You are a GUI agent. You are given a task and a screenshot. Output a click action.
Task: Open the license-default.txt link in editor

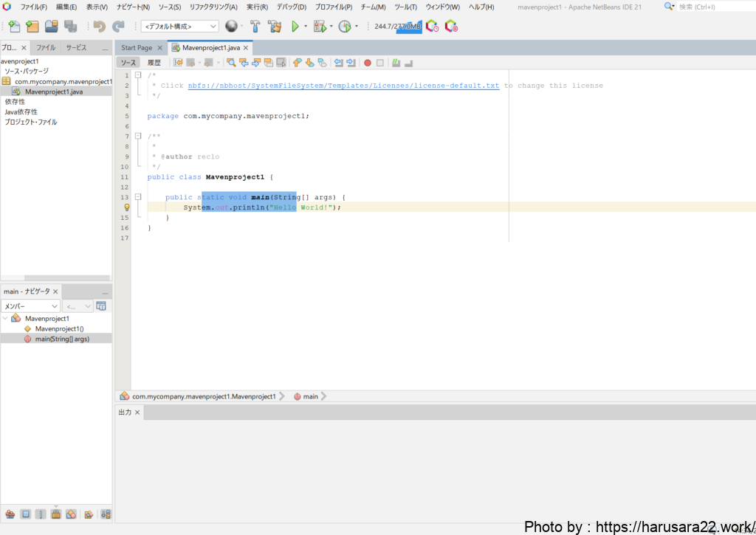pos(343,86)
